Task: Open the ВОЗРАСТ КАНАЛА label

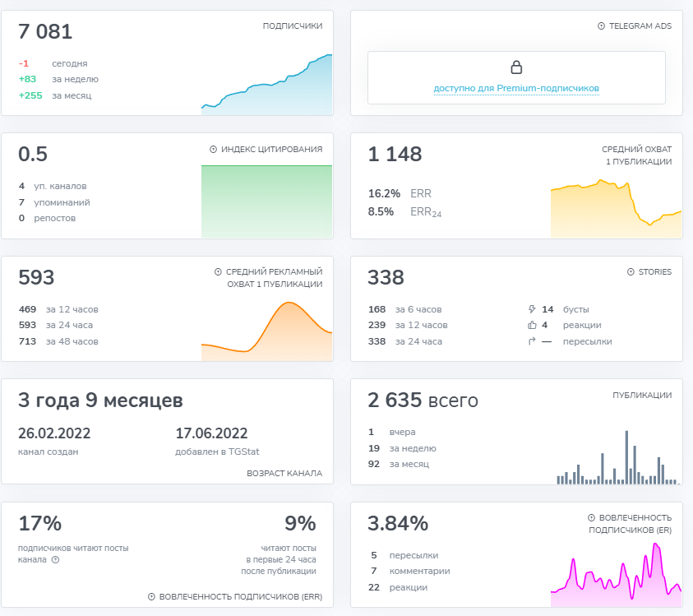Action: (284, 474)
